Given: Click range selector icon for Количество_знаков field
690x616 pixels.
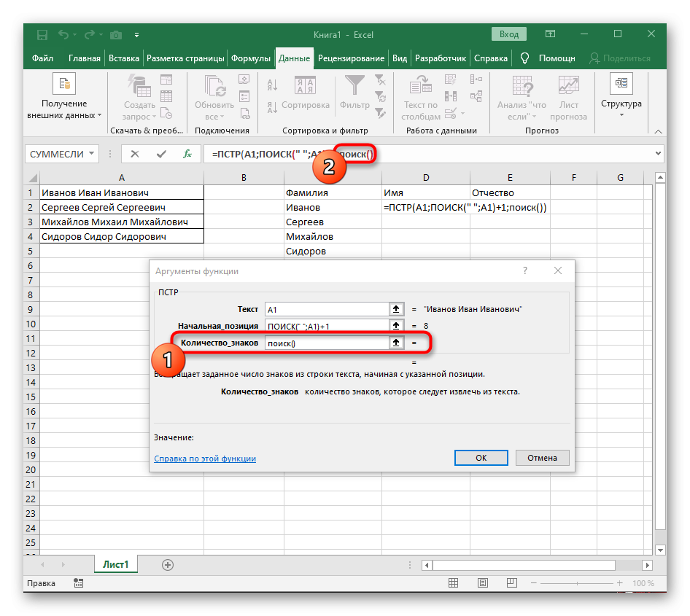Looking at the screenshot, I should (x=396, y=343).
